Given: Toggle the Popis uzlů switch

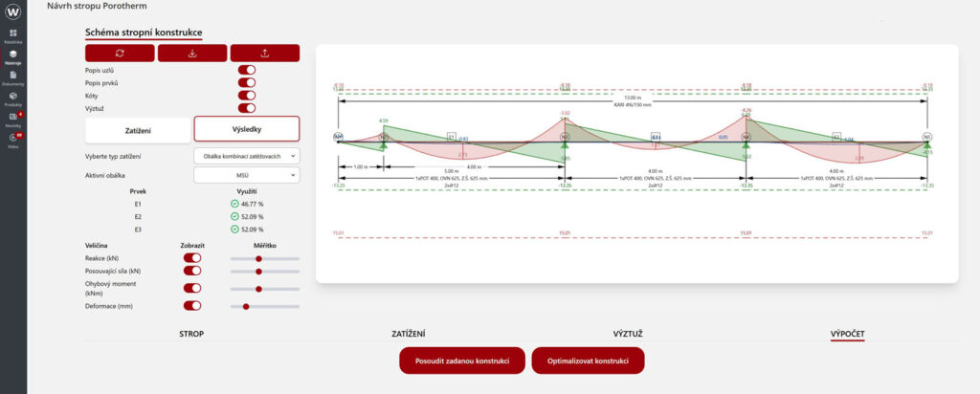Looking at the screenshot, I should click(246, 70).
